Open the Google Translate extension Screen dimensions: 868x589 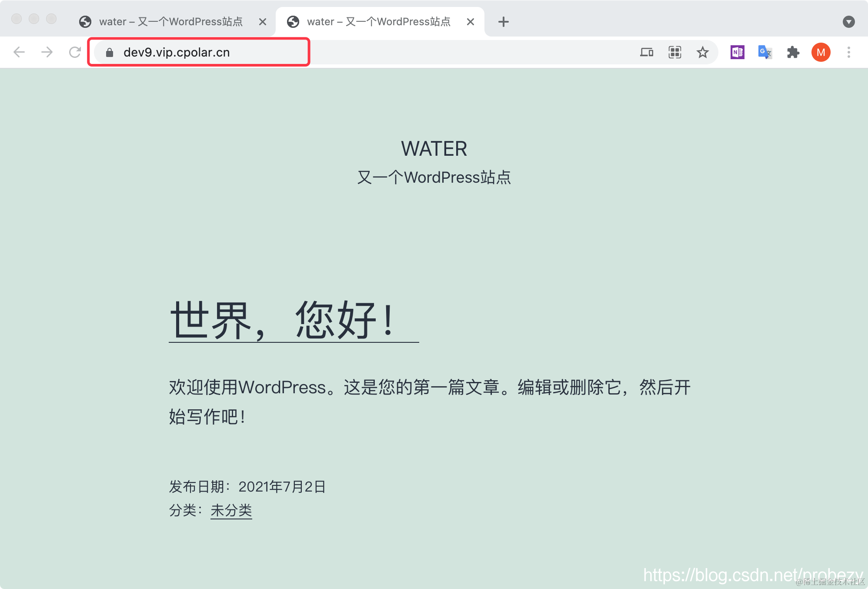click(765, 52)
